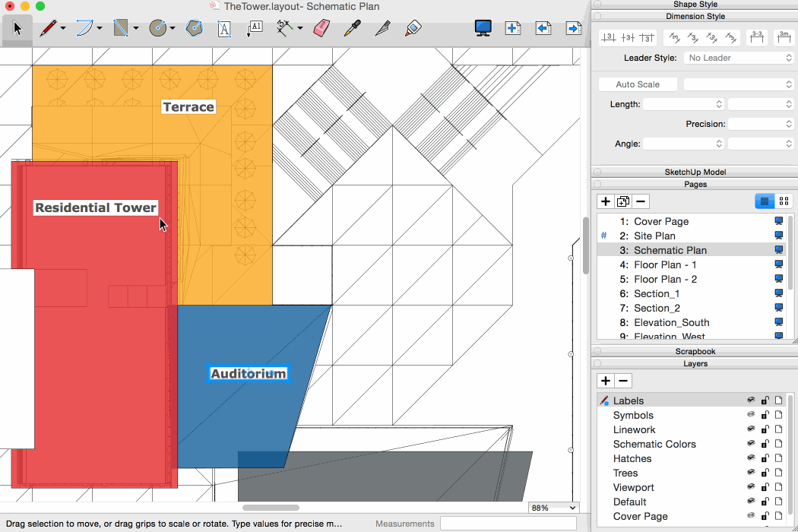The height and width of the screenshot is (532, 798).
Task: Activate the Text tool
Action: coord(224,29)
